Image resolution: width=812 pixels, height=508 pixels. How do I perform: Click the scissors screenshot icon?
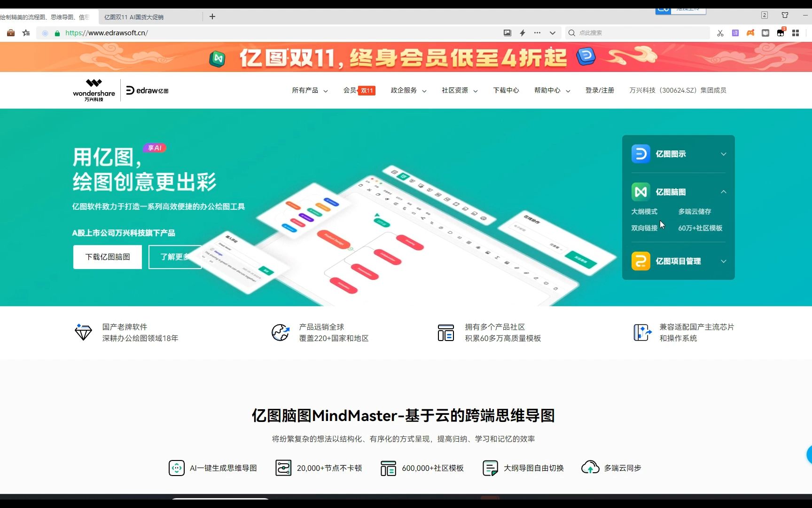720,33
